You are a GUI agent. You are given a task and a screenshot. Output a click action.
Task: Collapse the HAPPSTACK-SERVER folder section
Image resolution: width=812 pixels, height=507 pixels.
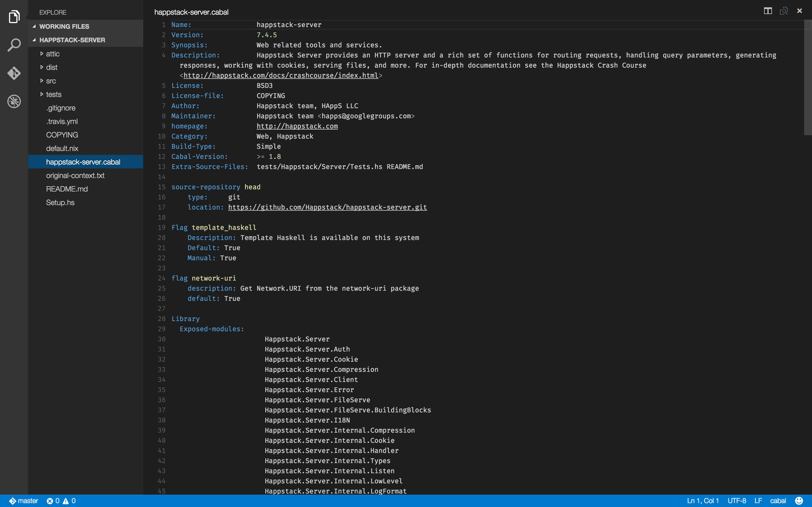pyautogui.click(x=72, y=40)
